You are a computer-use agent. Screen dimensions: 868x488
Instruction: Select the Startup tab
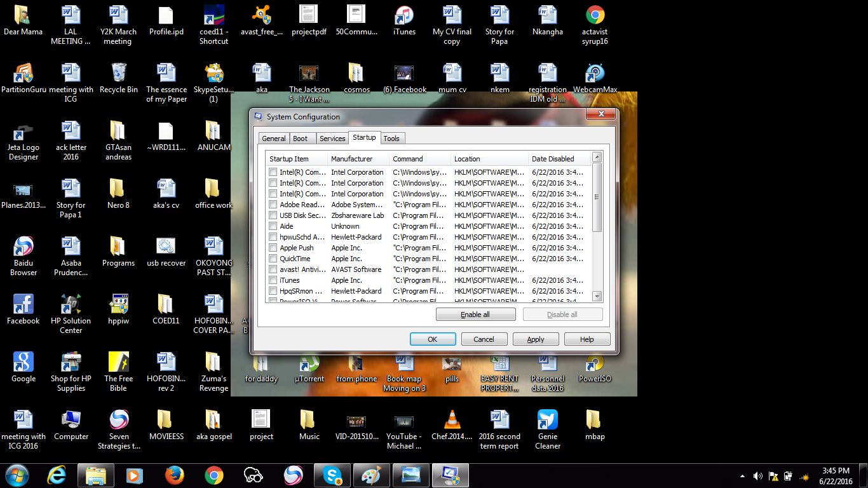coord(364,137)
